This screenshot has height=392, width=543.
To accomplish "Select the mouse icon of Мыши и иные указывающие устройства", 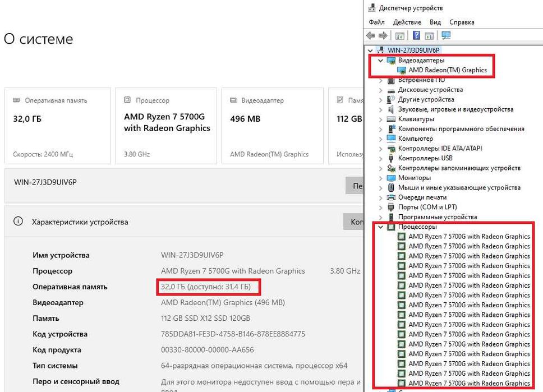I will [391, 188].
